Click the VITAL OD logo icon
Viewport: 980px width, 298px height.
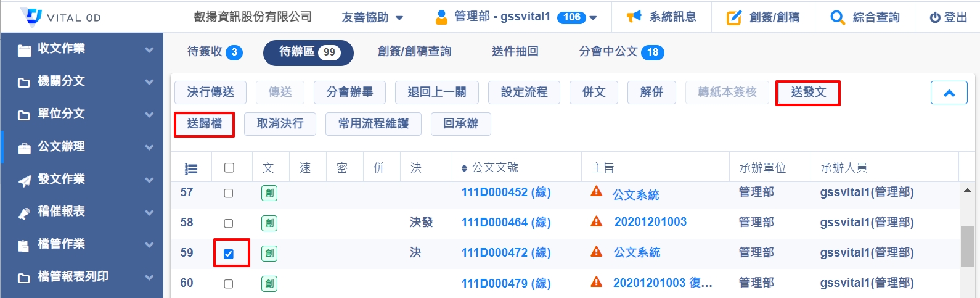31,17
